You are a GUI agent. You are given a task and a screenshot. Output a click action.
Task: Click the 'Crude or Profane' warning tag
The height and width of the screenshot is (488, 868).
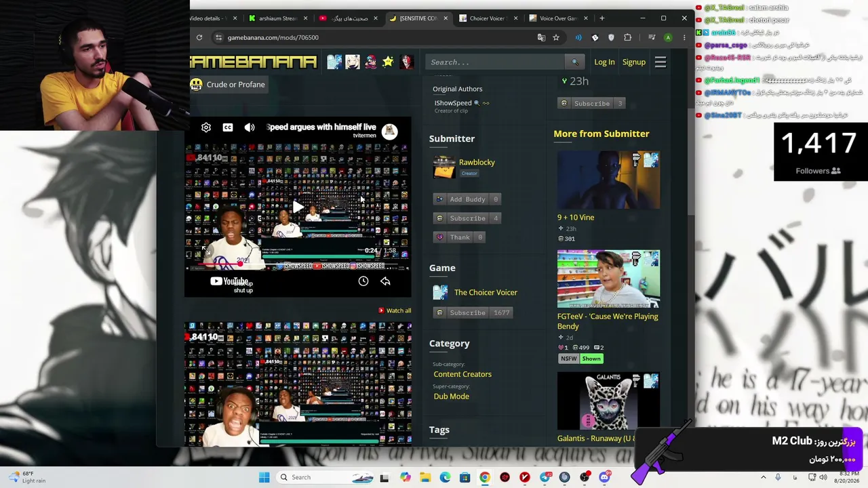point(228,85)
